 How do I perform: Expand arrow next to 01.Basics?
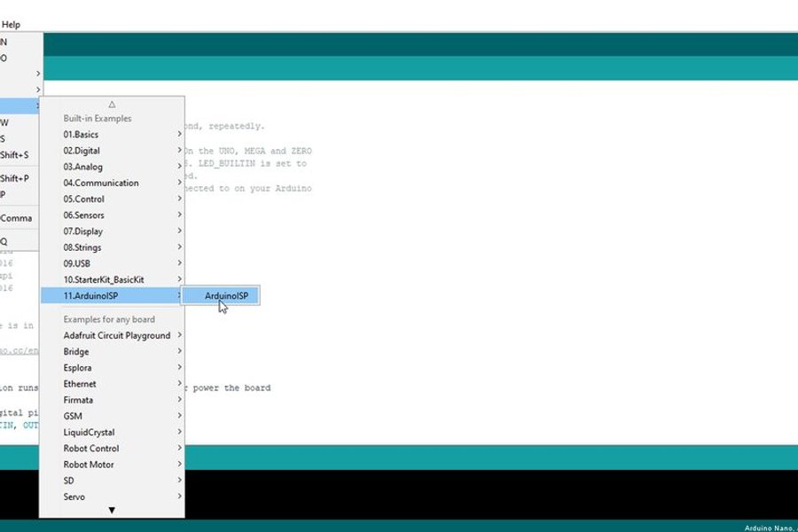pos(180,134)
